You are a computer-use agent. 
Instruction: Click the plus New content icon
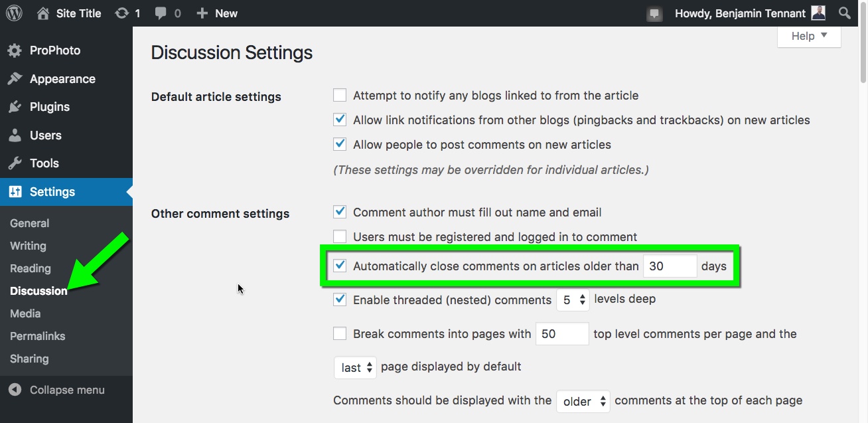pyautogui.click(x=203, y=13)
